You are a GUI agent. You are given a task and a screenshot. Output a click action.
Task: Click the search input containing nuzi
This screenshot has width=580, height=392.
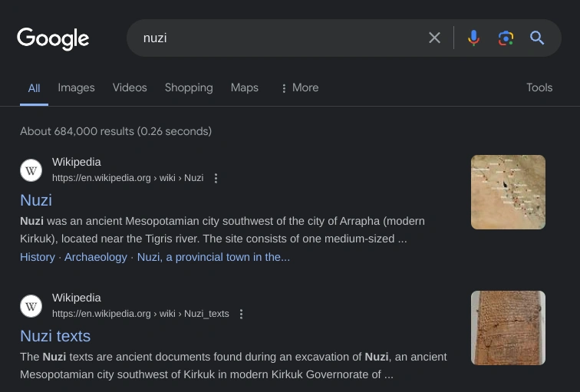pos(276,38)
